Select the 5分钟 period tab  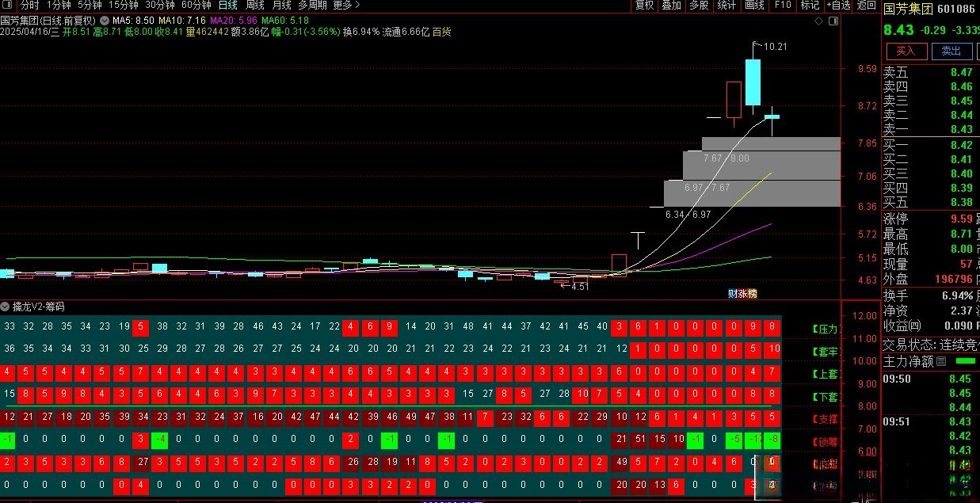[x=90, y=6]
